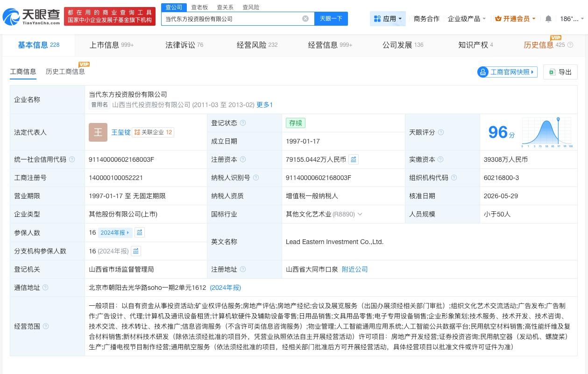The height and width of the screenshot is (374, 588).
Task: Click the 附近公司 link
Action: tap(355, 269)
